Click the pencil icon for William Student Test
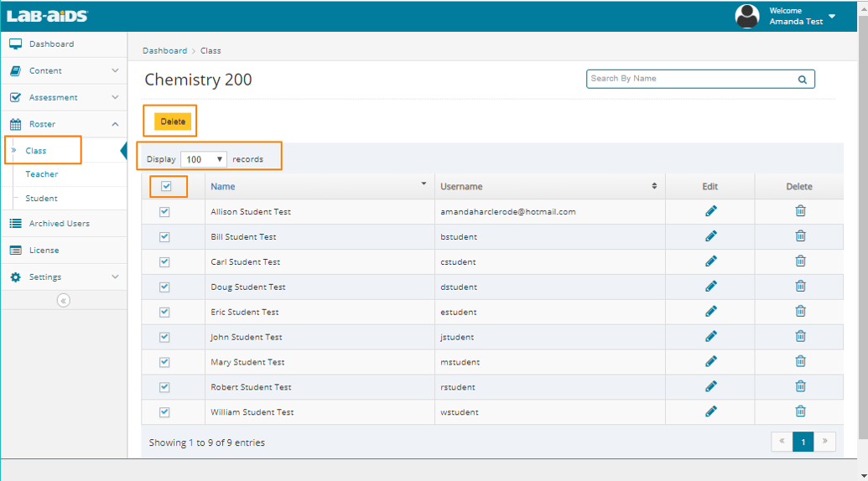Screen dimensions: 868x481 coord(711,411)
